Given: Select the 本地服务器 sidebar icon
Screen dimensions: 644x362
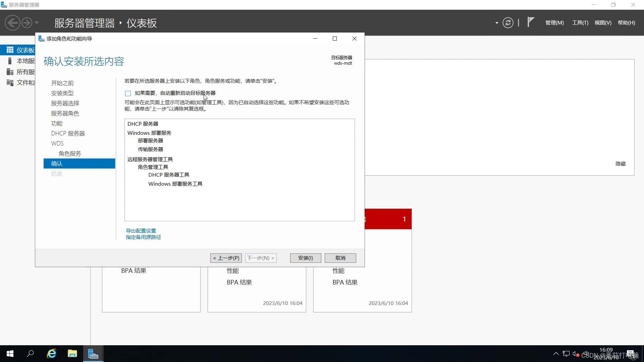Looking at the screenshot, I should coord(10,61).
